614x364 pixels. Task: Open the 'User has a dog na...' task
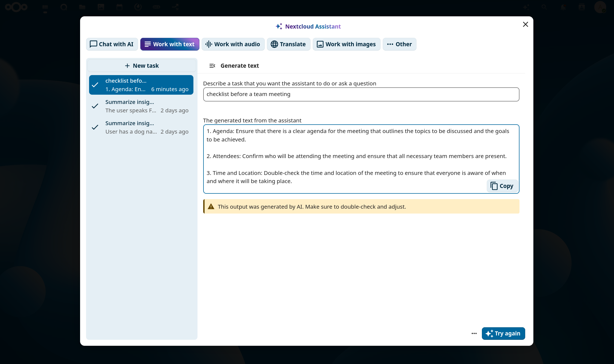point(141,127)
